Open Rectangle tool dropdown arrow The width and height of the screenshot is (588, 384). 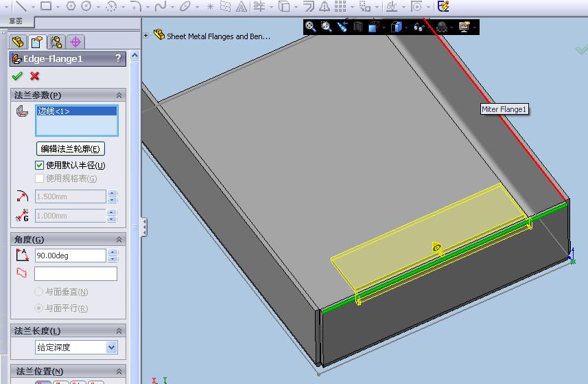click(58, 7)
